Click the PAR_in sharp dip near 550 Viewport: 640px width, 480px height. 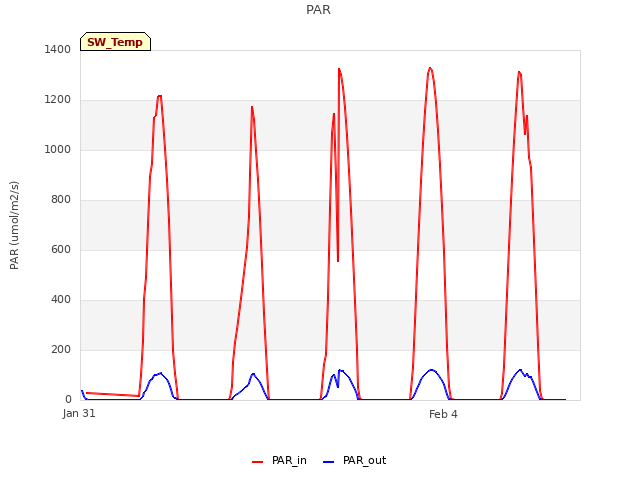[x=338, y=261]
